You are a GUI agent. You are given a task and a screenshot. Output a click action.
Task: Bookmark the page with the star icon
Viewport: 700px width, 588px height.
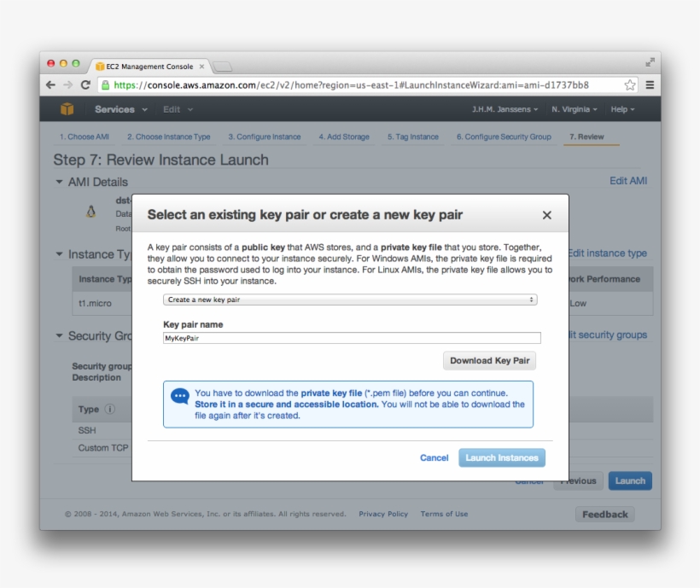tap(630, 85)
